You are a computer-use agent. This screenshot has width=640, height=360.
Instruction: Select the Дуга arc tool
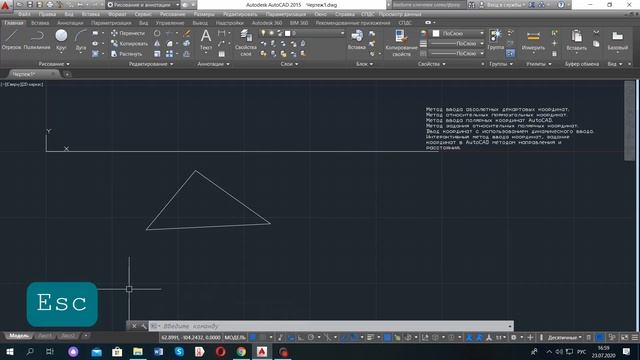(x=81, y=40)
